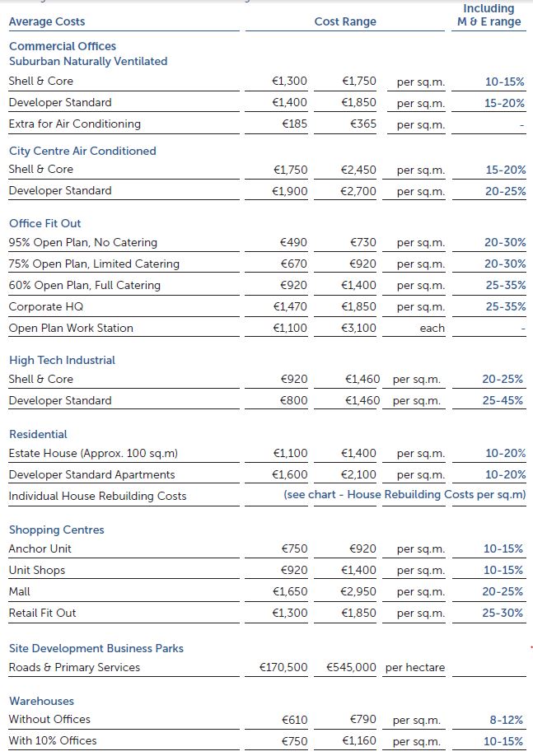
Task: Select the "Shopping Centres" section heading
Action: 57,530
